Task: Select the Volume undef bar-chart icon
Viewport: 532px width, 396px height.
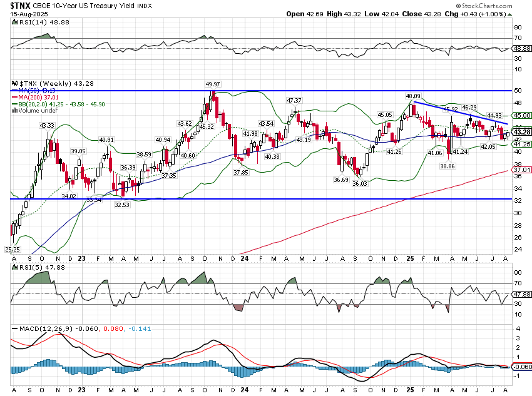Action: tap(14, 109)
